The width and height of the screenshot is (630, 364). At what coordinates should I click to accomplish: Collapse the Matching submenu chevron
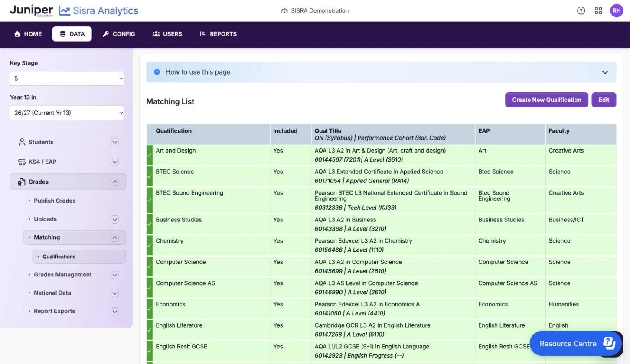(x=114, y=237)
